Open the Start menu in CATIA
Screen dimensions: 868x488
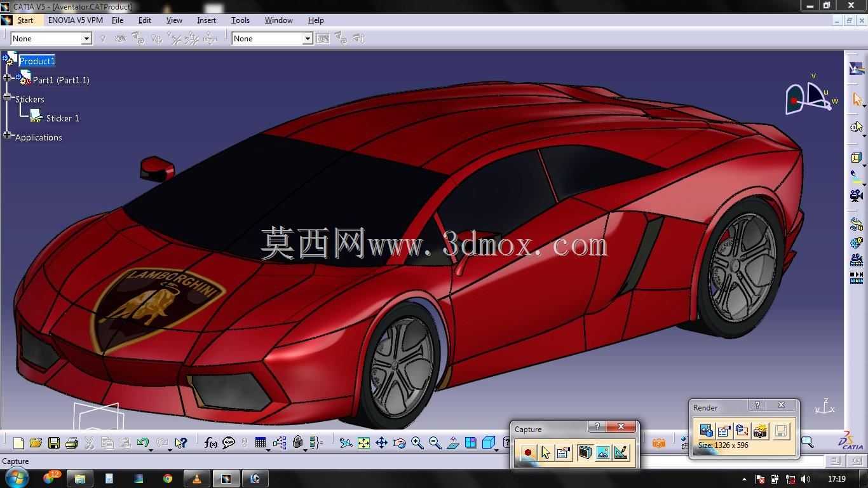(25, 20)
